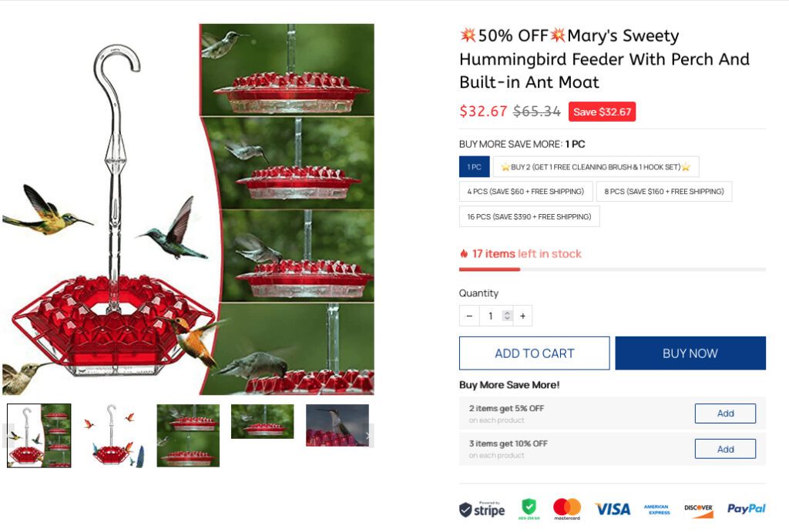Click the green security shield icon
Screen dimensions: 789x532
tap(529, 508)
